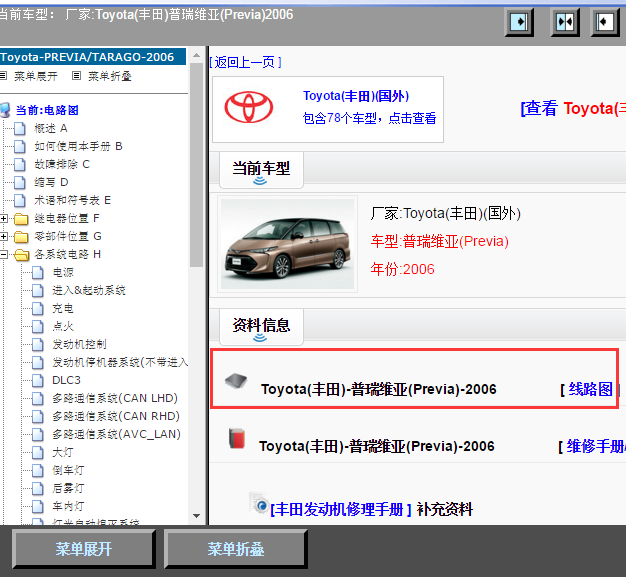Click the 年份:2006 red text
Viewport: 626px width, 581px height.
402,270
